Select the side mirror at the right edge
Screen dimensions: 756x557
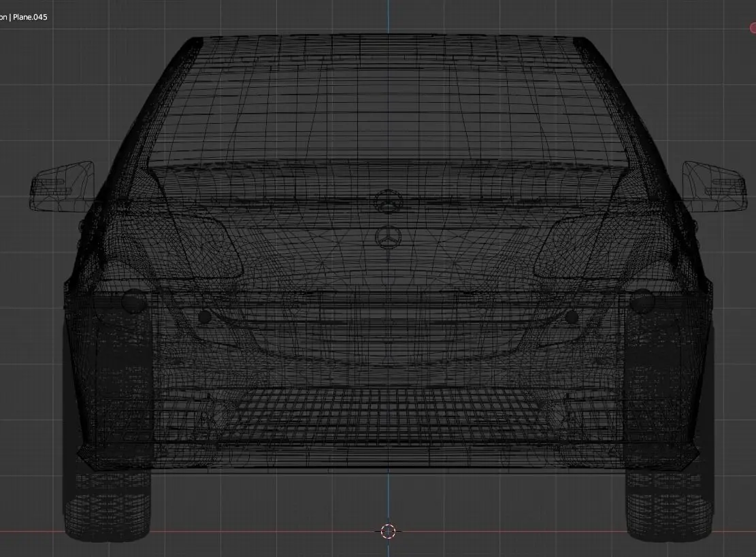pyautogui.click(x=714, y=187)
